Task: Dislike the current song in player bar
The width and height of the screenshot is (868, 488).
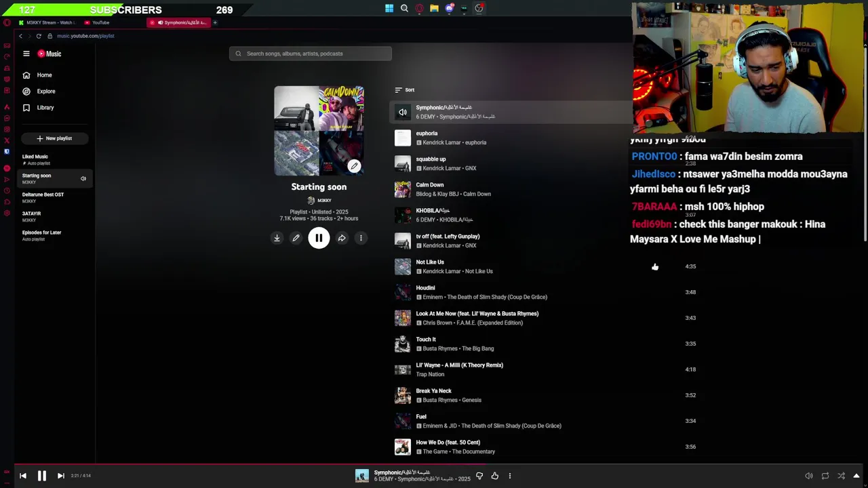Action: [x=479, y=476]
